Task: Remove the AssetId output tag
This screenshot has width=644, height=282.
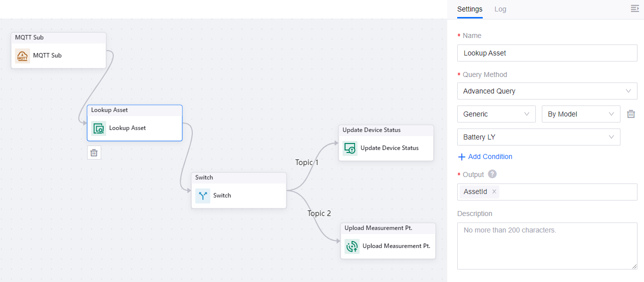Action: (x=494, y=191)
